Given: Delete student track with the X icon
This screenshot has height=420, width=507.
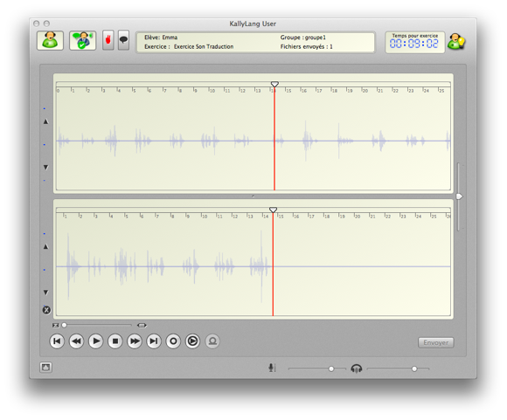Looking at the screenshot, I should tap(46, 310).
